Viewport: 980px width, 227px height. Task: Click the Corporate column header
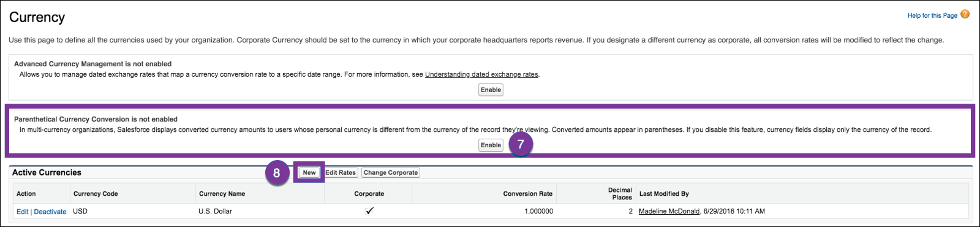point(369,194)
